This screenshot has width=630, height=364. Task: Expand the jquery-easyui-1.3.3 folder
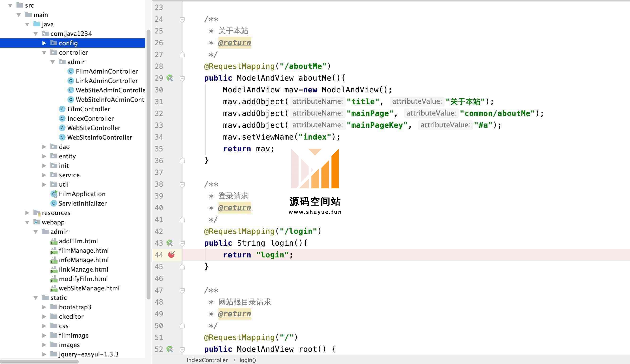click(x=44, y=354)
